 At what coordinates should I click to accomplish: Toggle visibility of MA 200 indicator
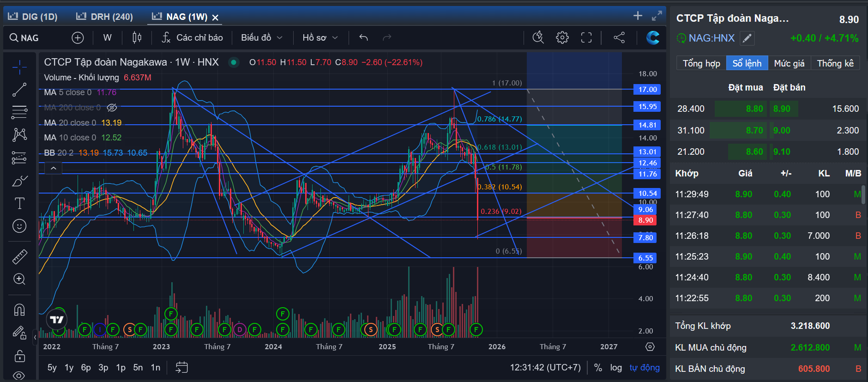(x=112, y=108)
